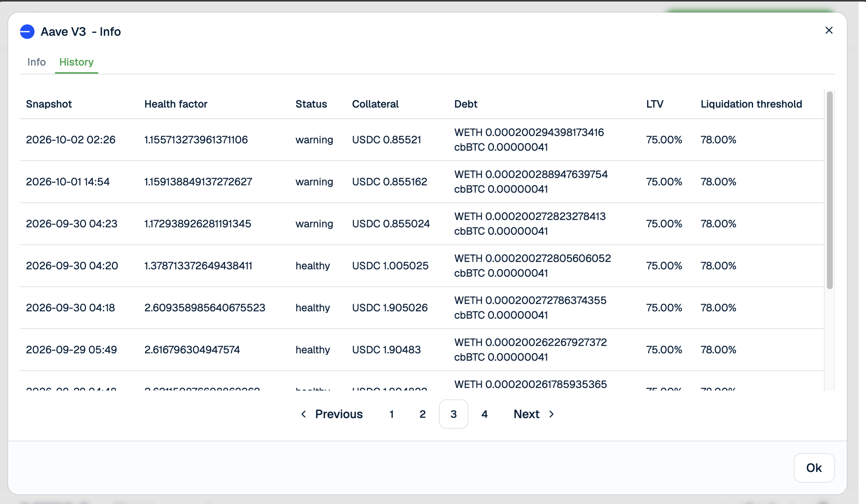Click health factor 2.609358985640675523

click(x=205, y=308)
